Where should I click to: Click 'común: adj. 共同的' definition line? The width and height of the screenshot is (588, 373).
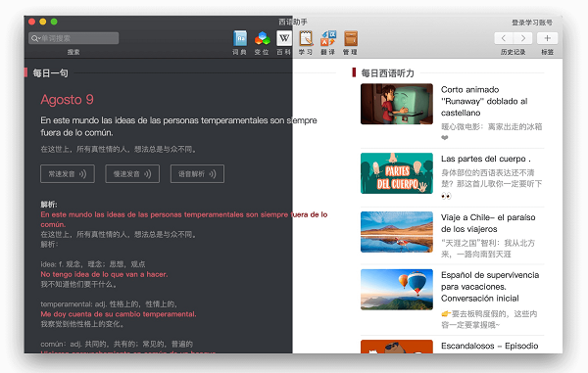point(117,344)
